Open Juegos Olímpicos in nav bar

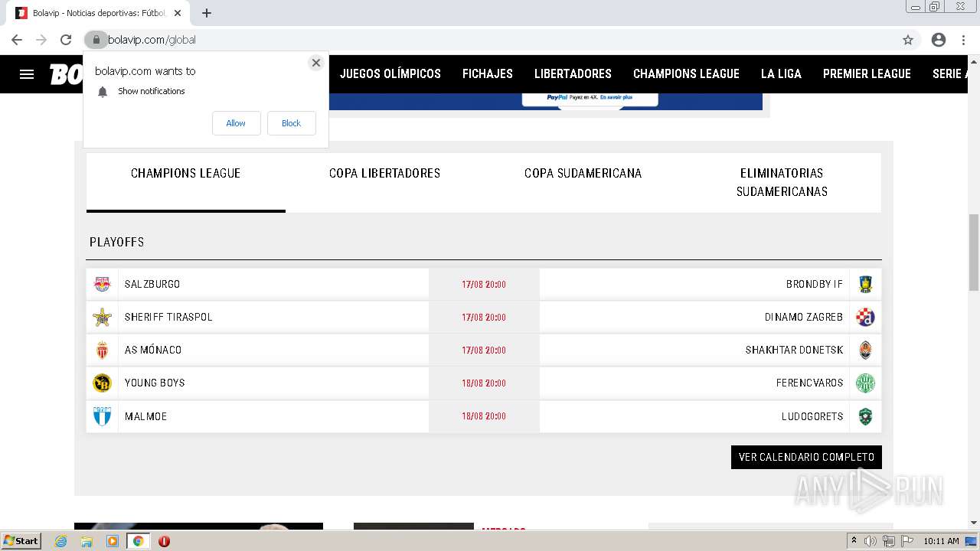coord(390,74)
